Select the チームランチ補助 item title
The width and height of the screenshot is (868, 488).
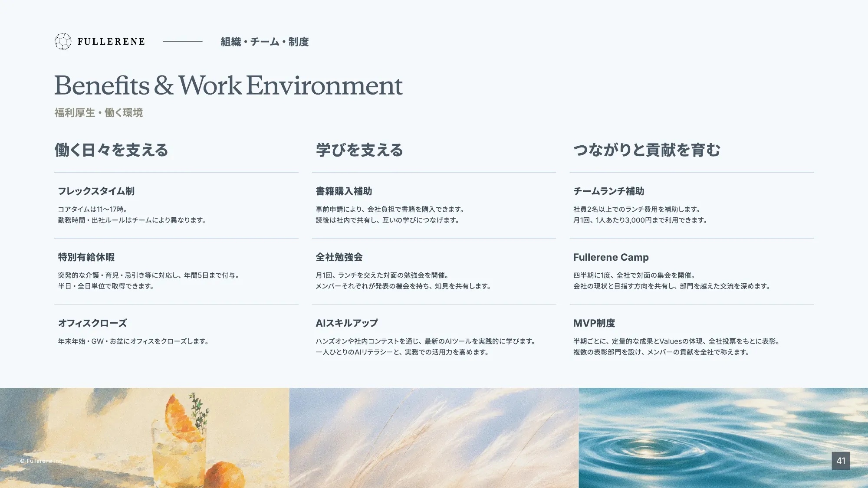pos(608,191)
